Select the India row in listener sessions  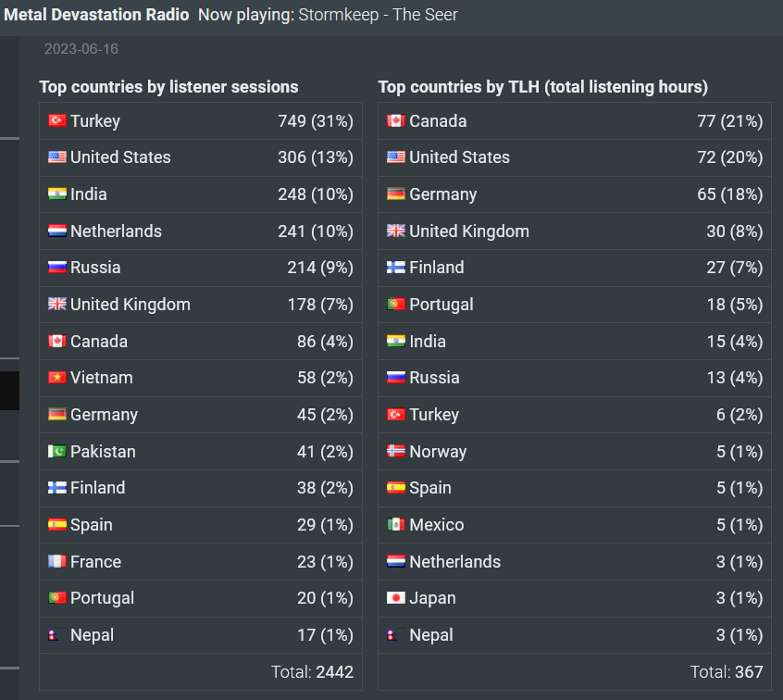pos(201,194)
